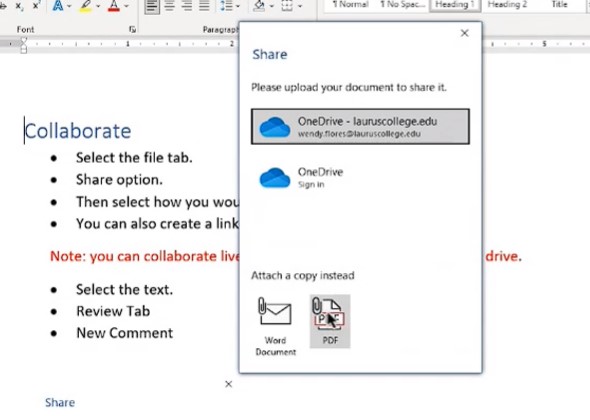Click bullet text 'New Comment'
The height and width of the screenshot is (420, 590).
click(125, 333)
